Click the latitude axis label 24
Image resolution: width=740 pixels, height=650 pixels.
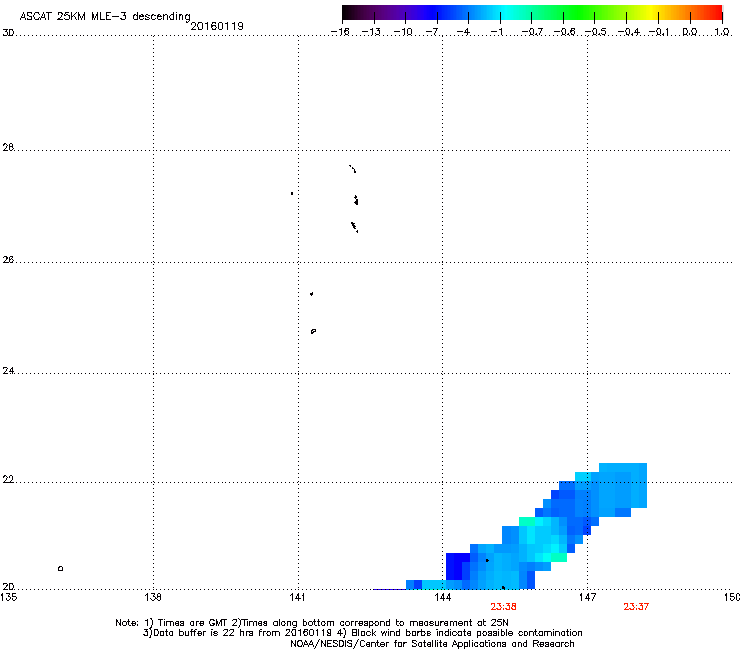point(8,371)
